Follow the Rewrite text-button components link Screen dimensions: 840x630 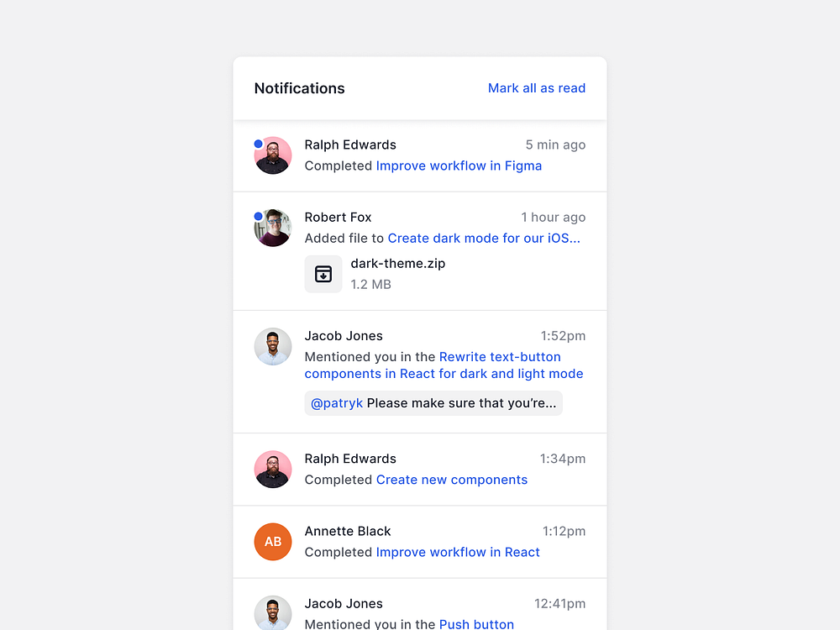pos(500,356)
